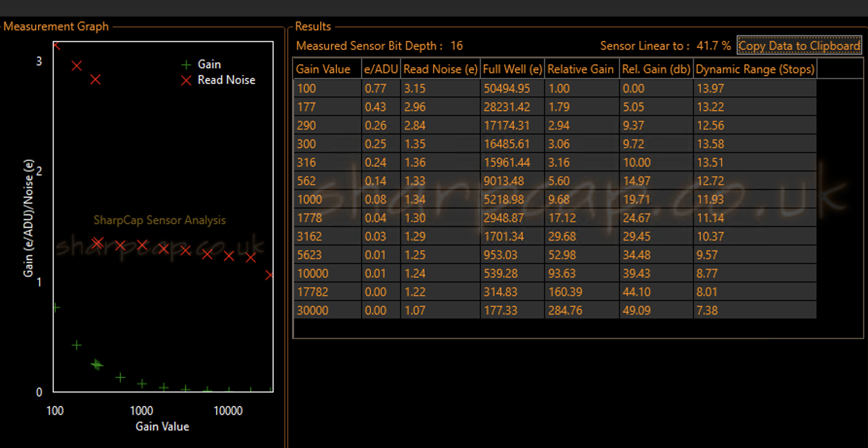Screen dimensions: 868x448
Task: Click relative gain value 1.79
Action: point(582,107)
